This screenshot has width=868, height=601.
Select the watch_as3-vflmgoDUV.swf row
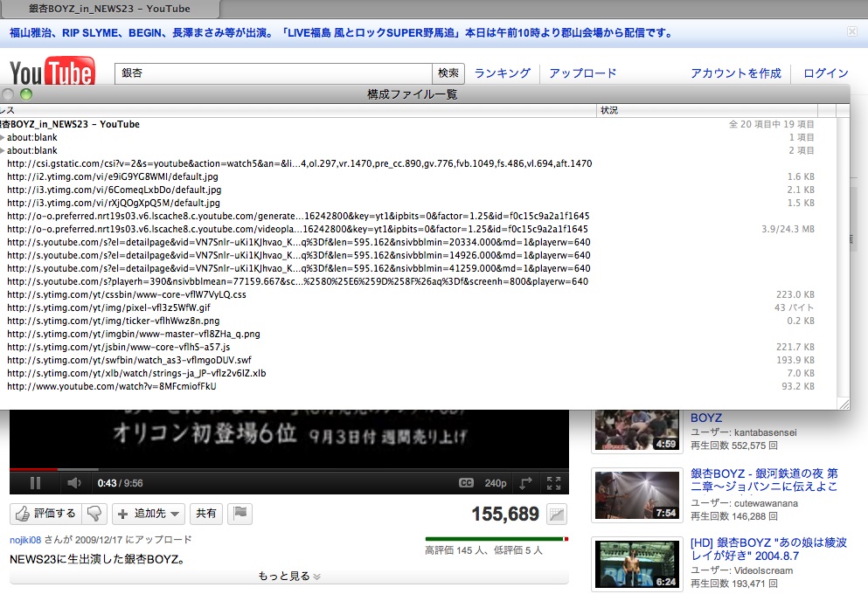click(x=418, y=360)
